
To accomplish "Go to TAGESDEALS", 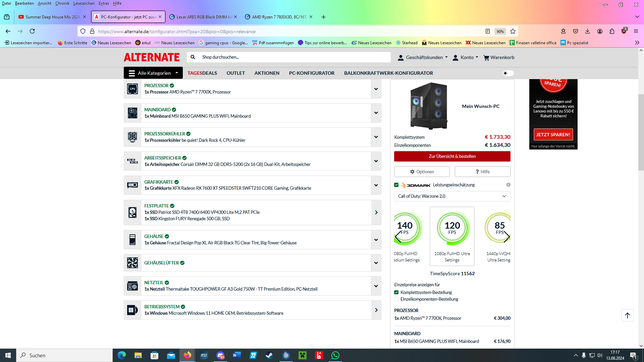I will click(202, 73).
